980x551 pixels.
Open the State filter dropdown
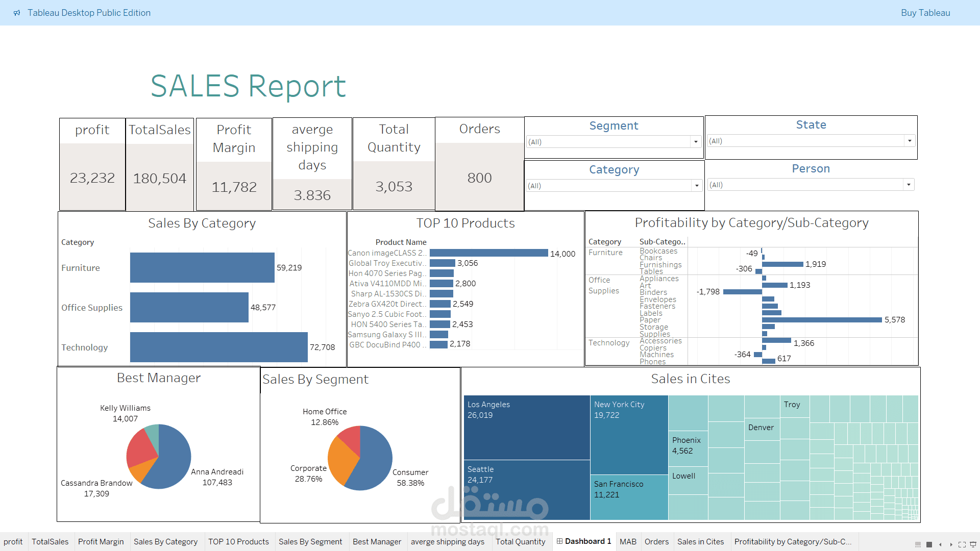pyautogui.click(x=910, y=141)
